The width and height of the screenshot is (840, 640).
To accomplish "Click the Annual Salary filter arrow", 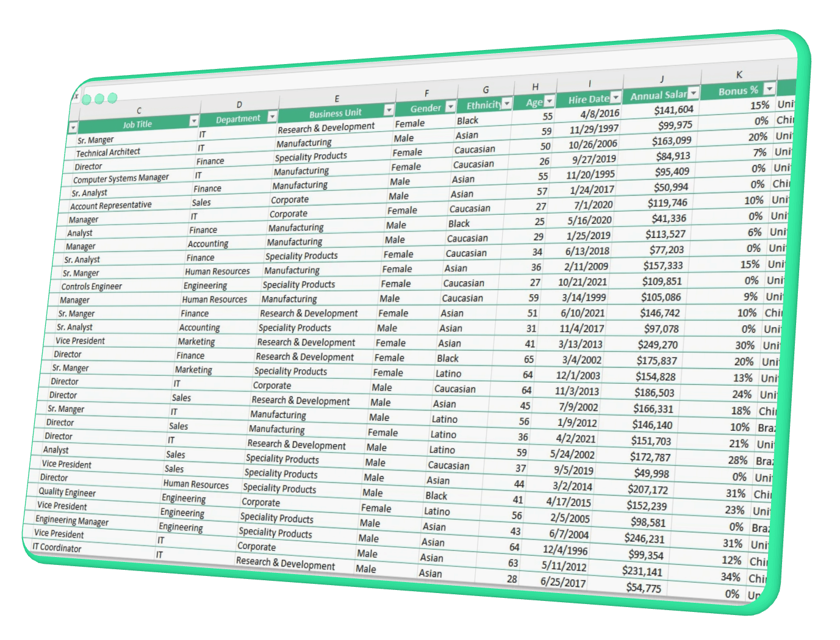I will (694, 93).
